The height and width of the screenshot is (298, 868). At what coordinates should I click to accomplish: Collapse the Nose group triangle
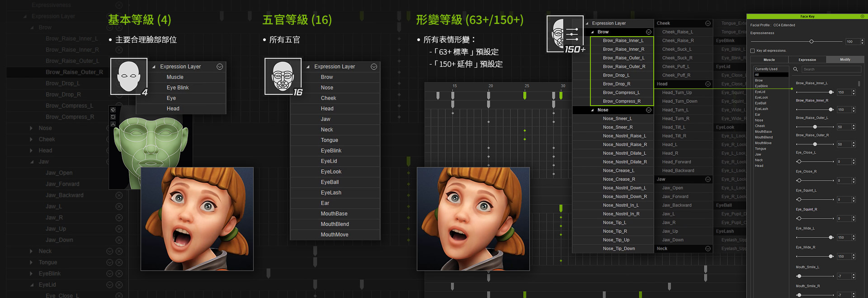tap(592, 110)
